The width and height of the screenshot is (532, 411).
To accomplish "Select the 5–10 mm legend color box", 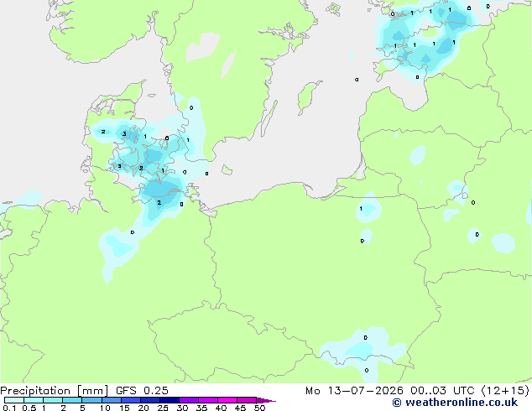I will coord(91,400).
